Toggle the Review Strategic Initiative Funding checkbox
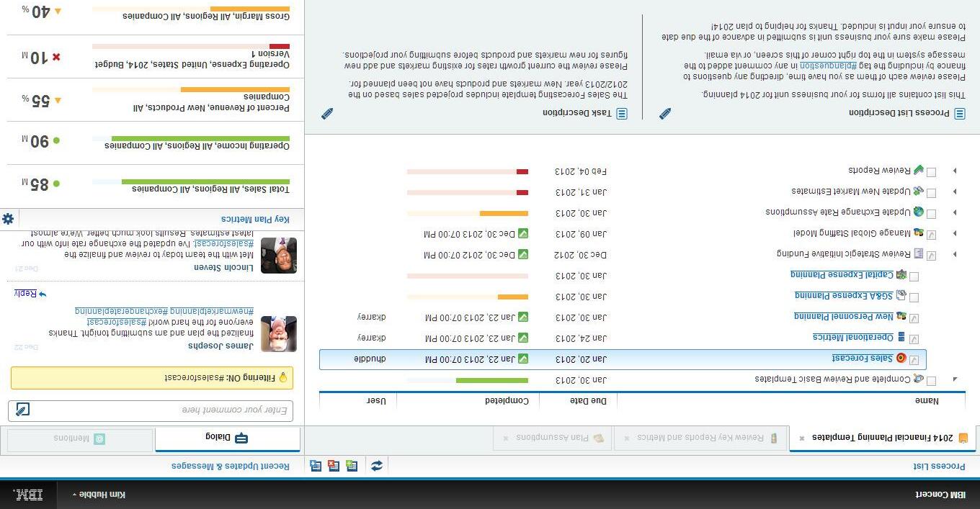980x509 pixels. click(x=932, y=256)
